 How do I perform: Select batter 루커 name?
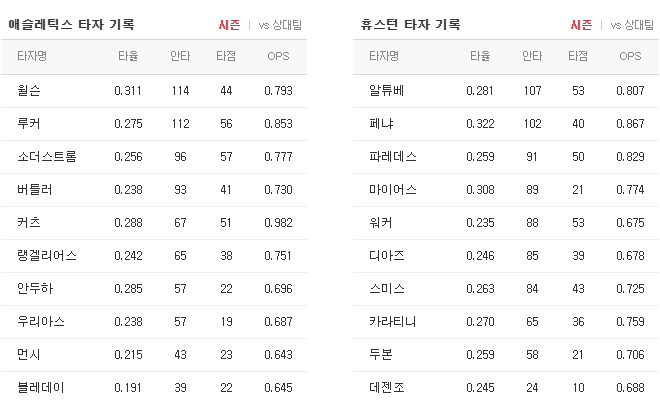[29, 124]
